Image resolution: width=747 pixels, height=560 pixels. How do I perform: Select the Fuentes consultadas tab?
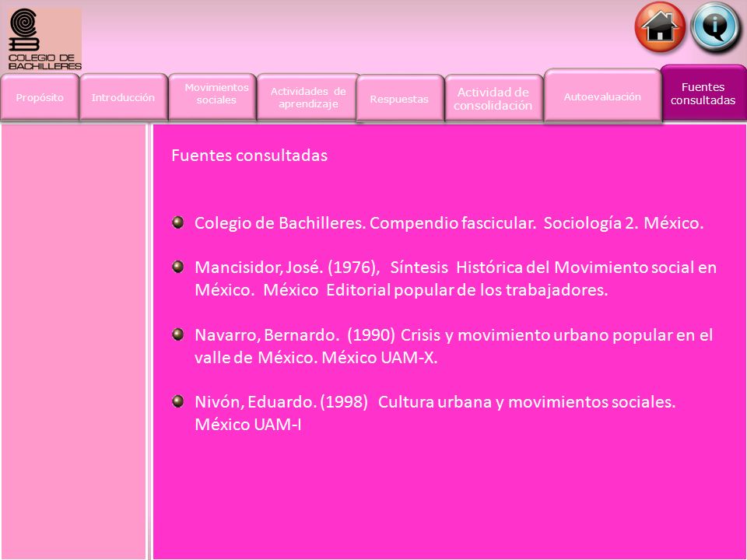tap(703, 93)
